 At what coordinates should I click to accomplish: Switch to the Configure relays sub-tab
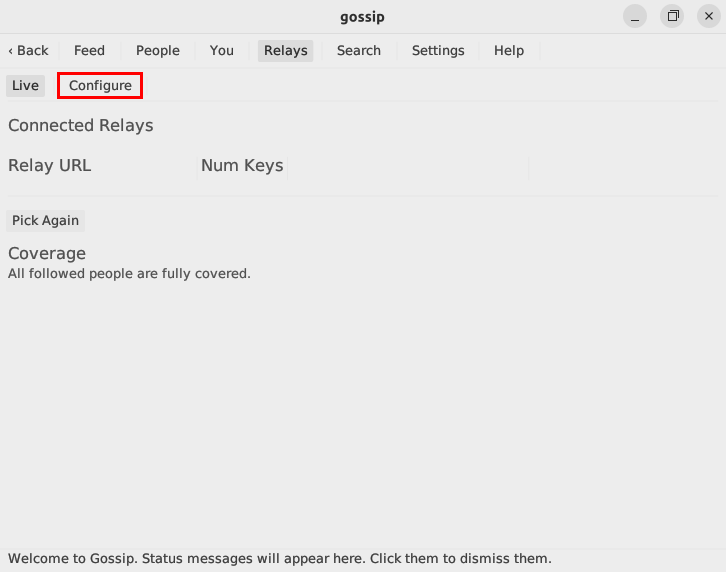coord(100,86)
